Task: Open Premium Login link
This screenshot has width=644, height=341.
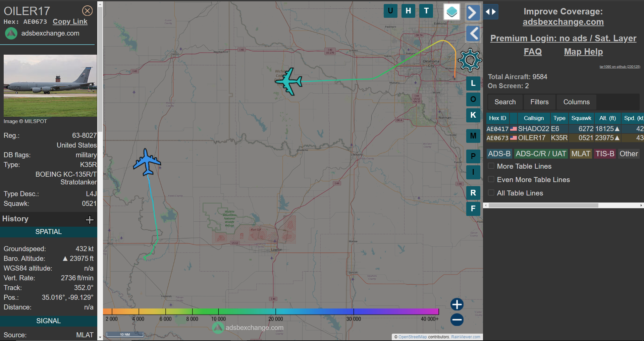Action: [x=563, y=38]
